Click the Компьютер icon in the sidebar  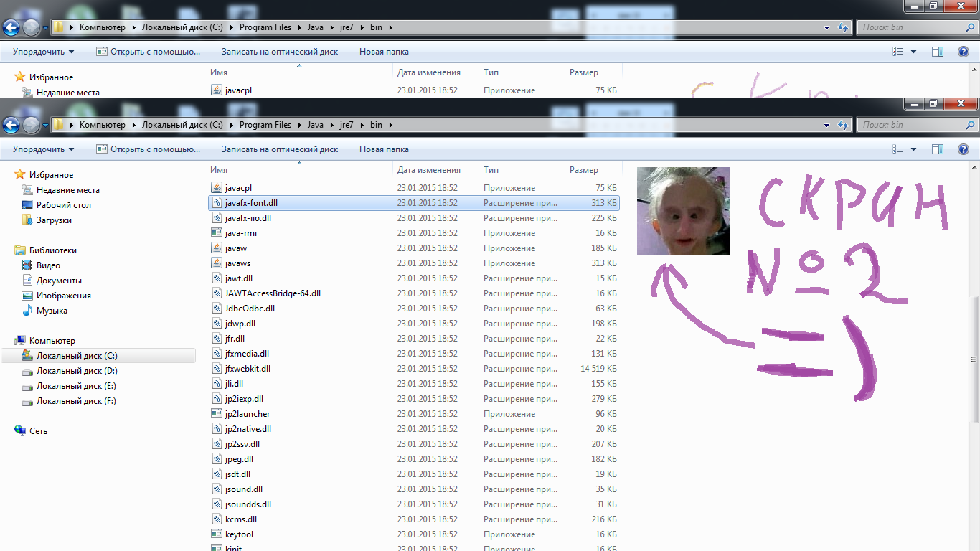(x=20, y=341)
